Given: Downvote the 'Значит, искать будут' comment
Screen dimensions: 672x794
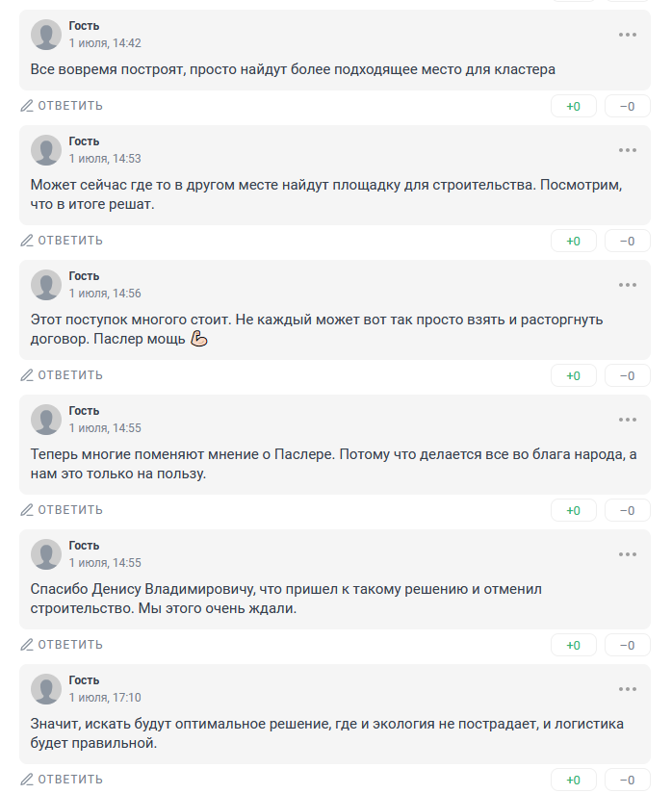Looking at the screenshot, I should (628, 780).
